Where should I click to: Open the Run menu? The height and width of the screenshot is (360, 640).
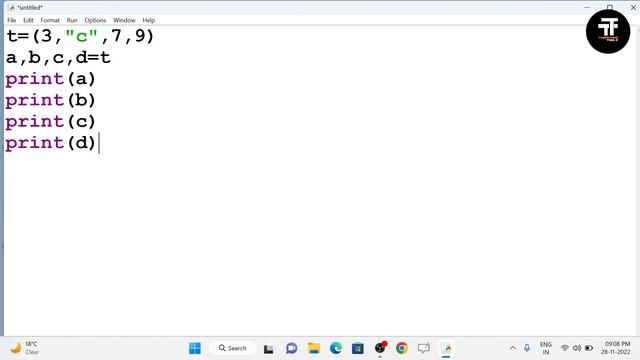click(x=72, y=20)
